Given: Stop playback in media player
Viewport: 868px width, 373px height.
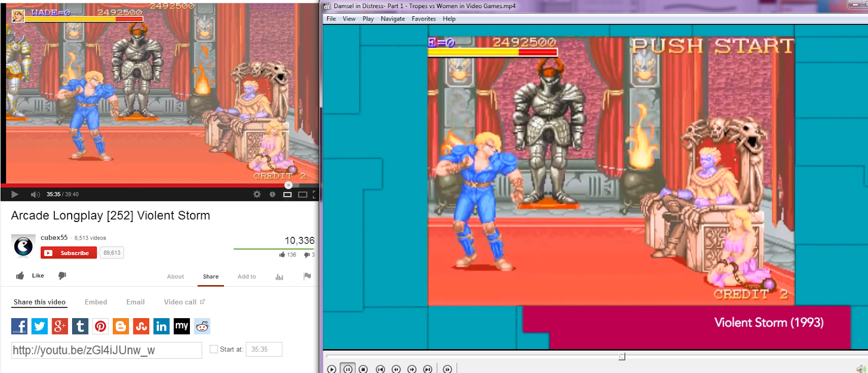Looking at the screenshot, I should point(363,369).
